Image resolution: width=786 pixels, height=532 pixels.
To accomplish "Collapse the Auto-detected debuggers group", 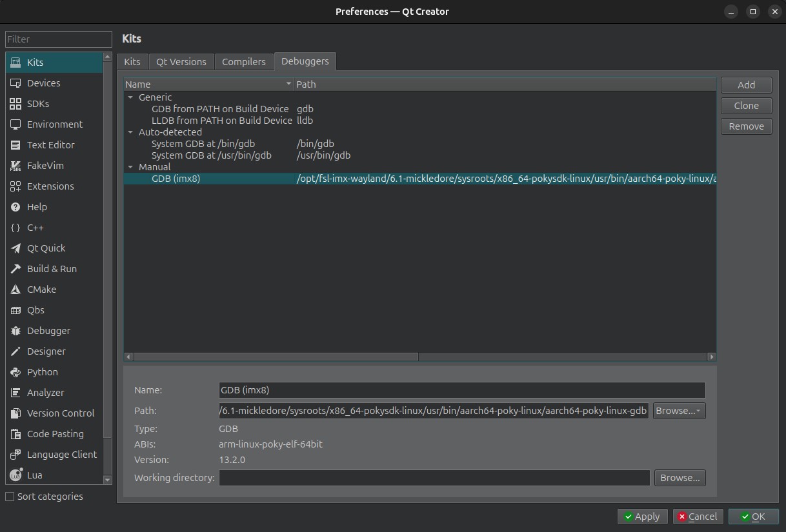I will point(130,132).
